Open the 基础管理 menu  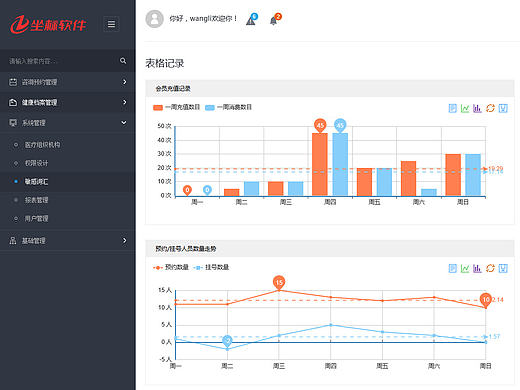68,241
